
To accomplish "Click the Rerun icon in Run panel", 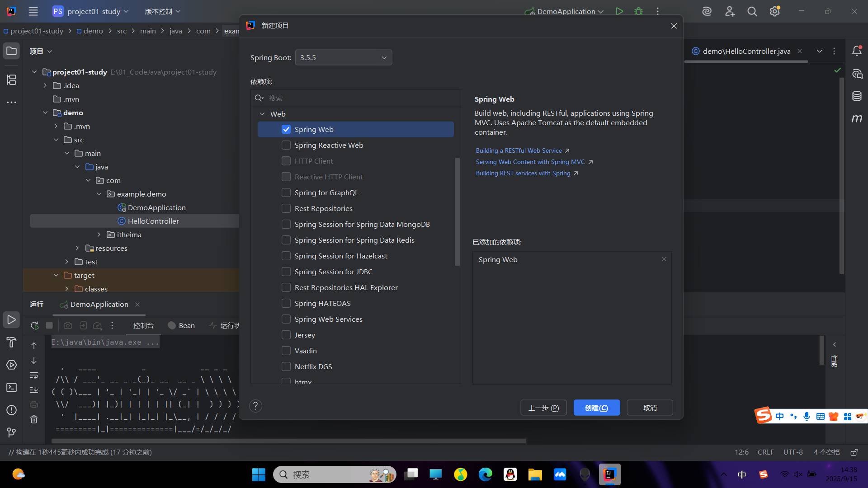I will [34, 325].
